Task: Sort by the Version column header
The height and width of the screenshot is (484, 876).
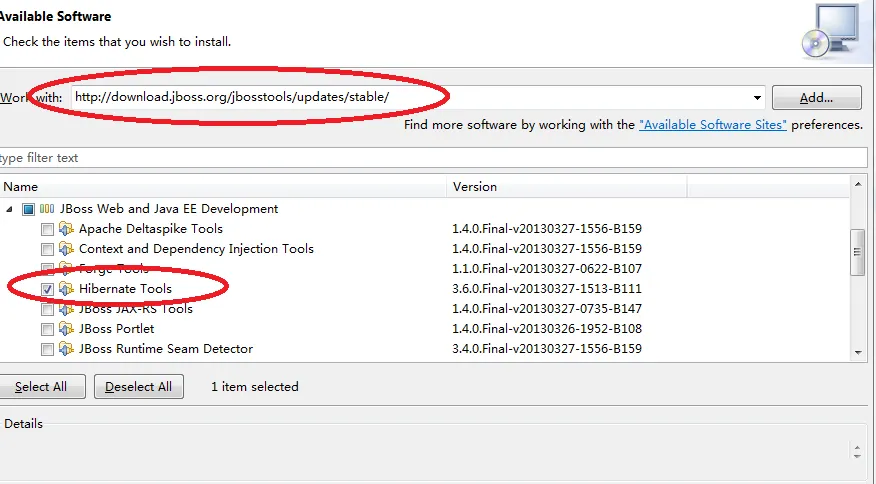Action: (566, 187)
